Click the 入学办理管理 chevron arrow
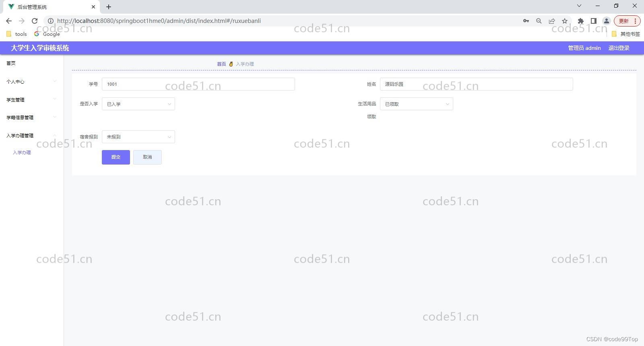Image resolution: width=644 pixels, height=346 pixels. pos(55,135)
